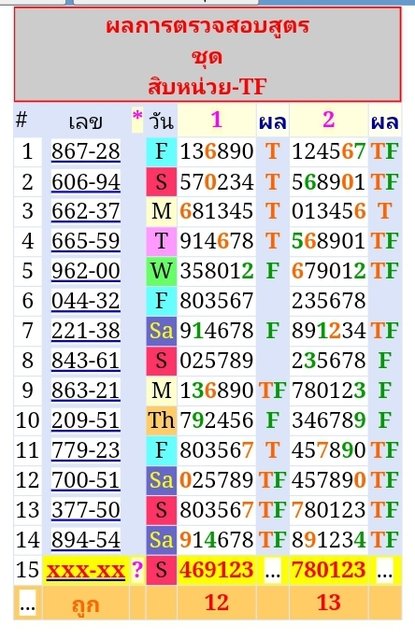Click the 792456 cell in row 10
The height and width of the screenshot is (640, 415).
click(217, 420)
